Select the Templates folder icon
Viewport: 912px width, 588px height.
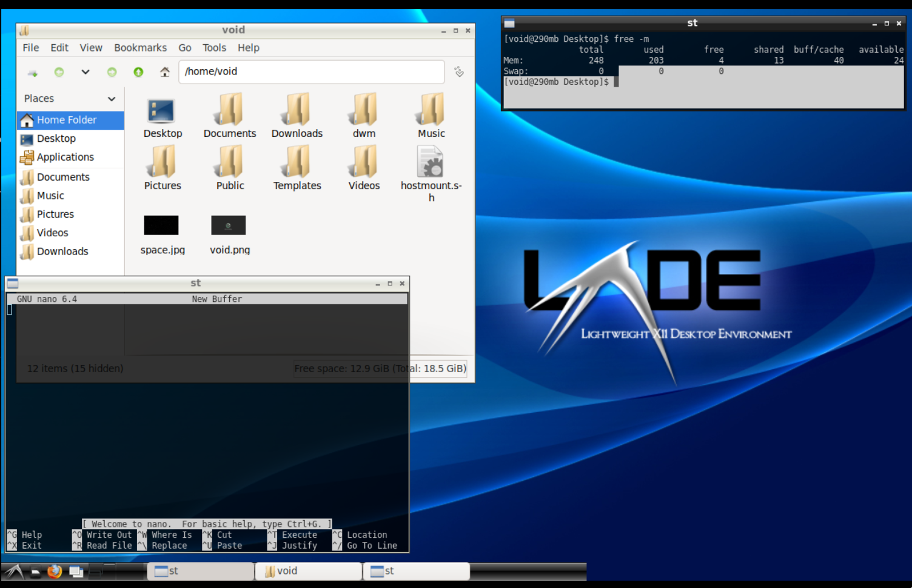click(297, 162)
